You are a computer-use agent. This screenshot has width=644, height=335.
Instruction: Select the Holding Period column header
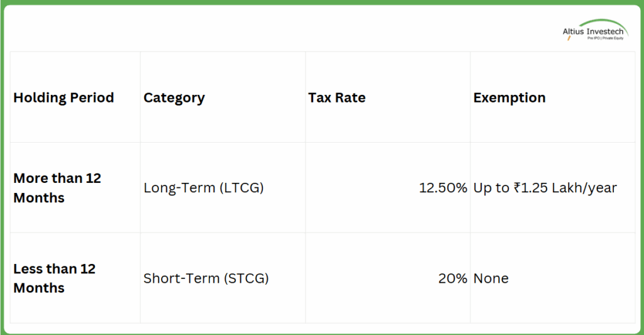pos(64,97)
